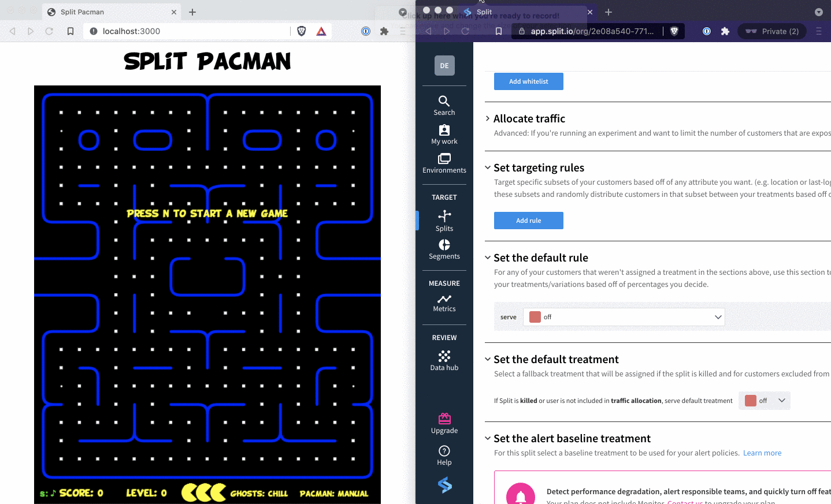Open Search in the Split sidebar
831x504 pixels.
(444, 106)
